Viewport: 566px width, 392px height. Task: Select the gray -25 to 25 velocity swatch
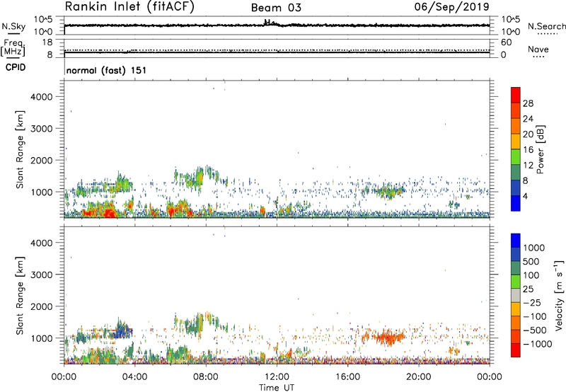click(x=516, y=296)
